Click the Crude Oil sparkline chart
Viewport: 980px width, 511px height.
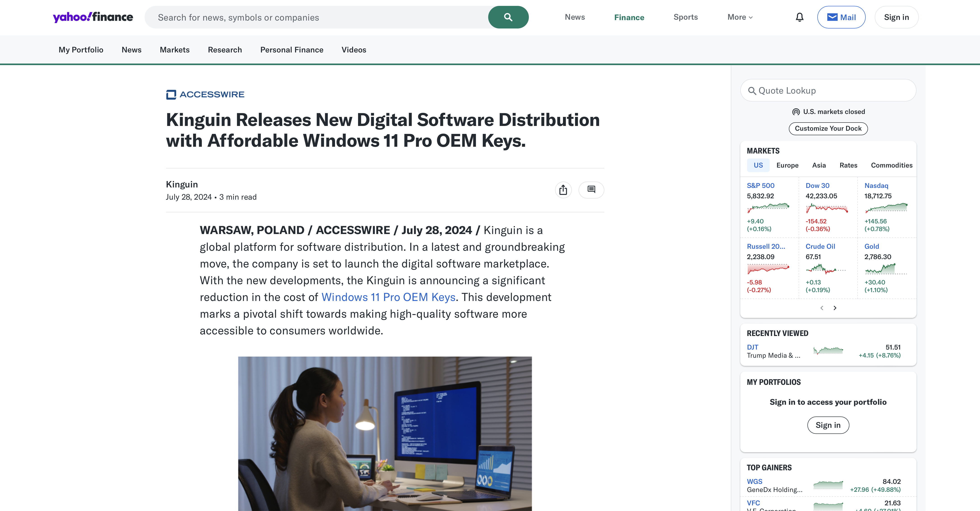tap(826, 269)
